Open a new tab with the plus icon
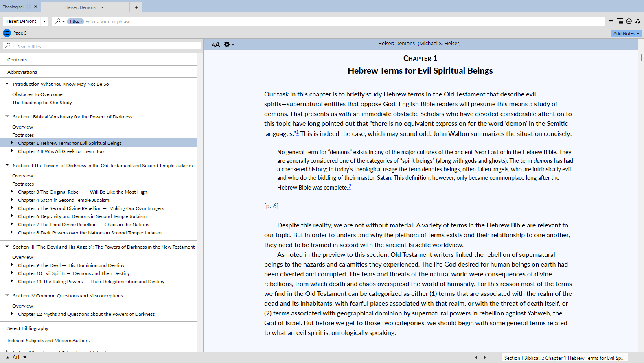Viewport: 644px width, 363px height. (136, 7)
